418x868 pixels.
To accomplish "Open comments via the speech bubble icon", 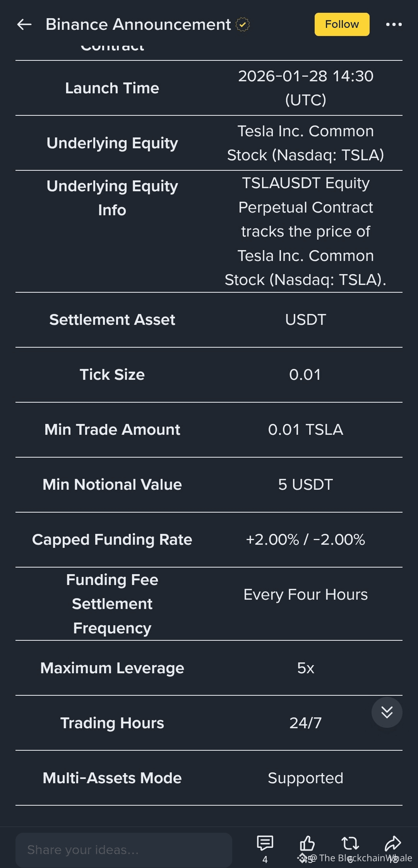I will pyautogui.click(x=265, y=843).
